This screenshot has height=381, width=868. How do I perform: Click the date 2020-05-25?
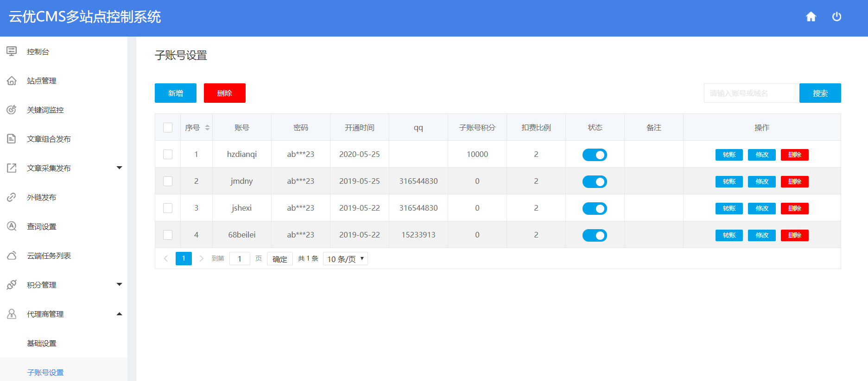click(x=360, y=154)
